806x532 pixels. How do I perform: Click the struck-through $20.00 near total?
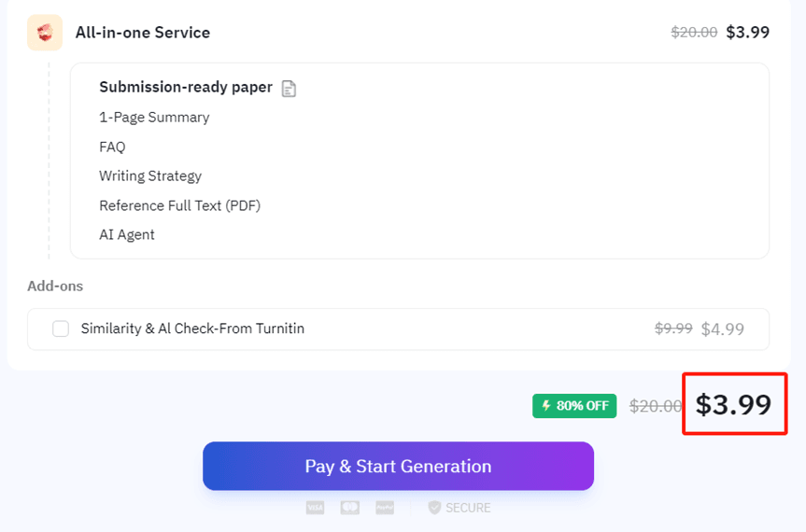click(x=656, y=406)
